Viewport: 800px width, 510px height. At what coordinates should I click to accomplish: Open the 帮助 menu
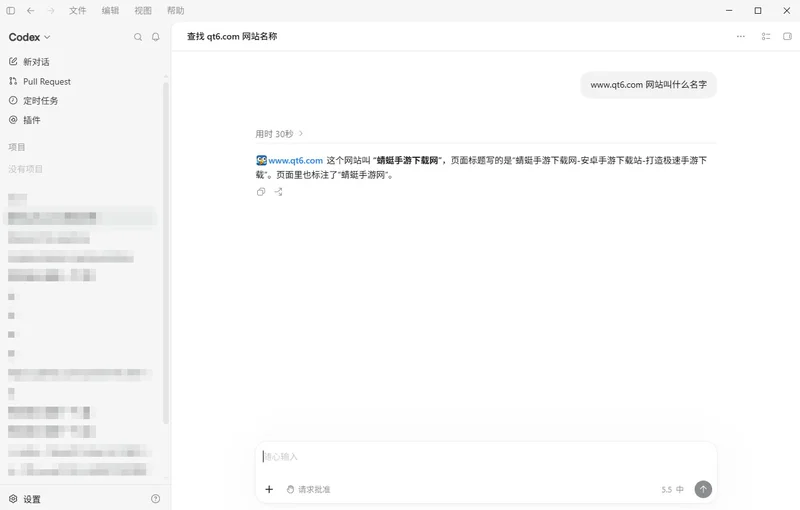pos(176,10)
